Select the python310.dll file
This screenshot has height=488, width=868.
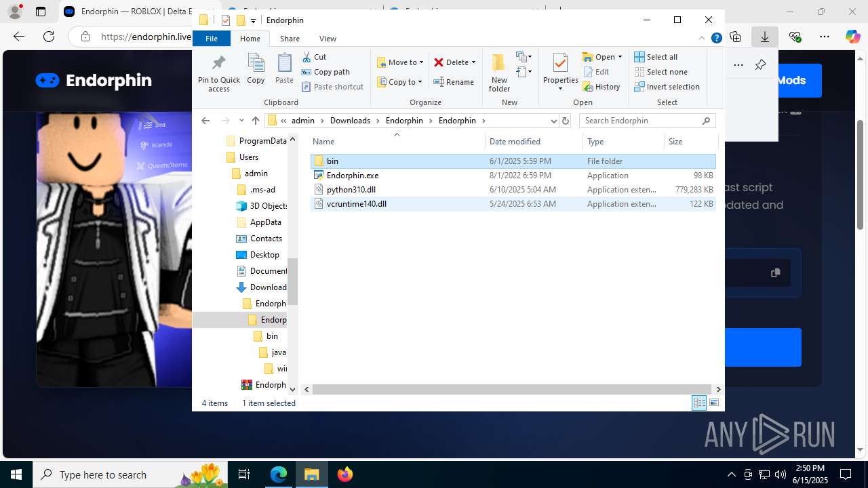click(x=513, y=190)
